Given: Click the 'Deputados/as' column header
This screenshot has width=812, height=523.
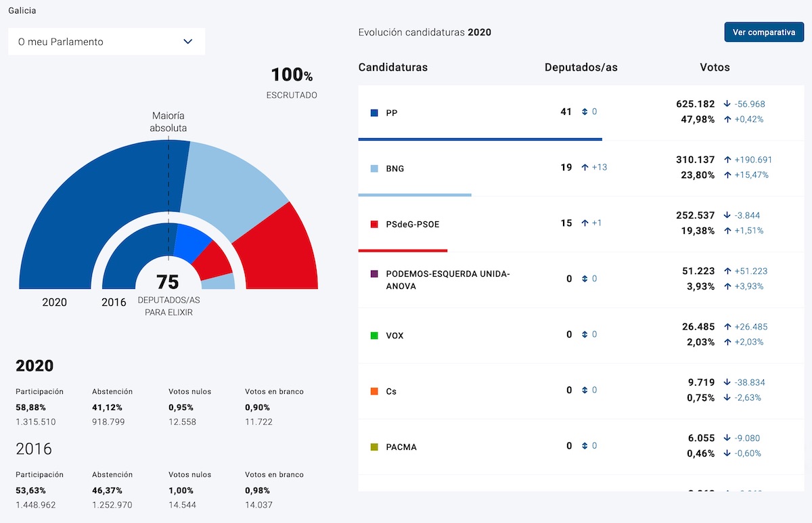Looking at the screenshot, I should pyautogui.click(x=581, y=68).
